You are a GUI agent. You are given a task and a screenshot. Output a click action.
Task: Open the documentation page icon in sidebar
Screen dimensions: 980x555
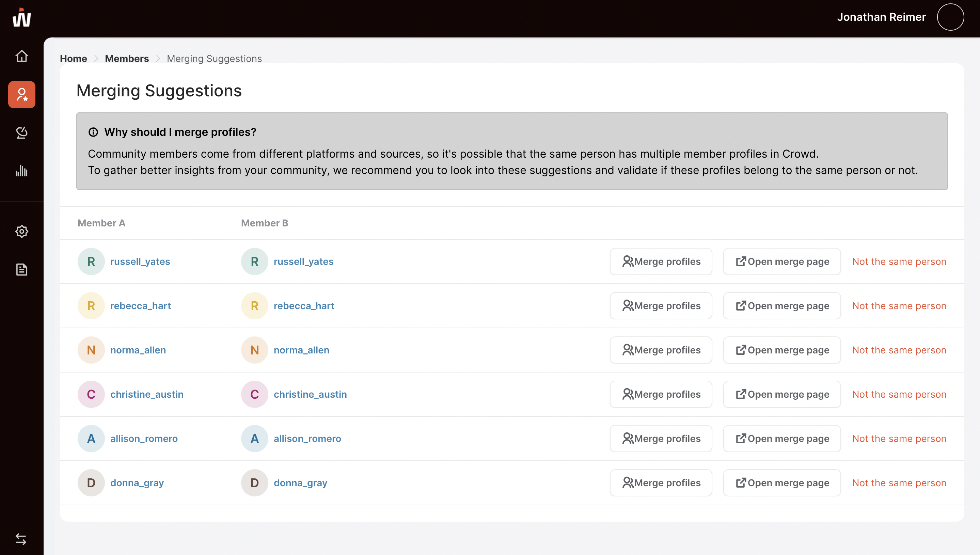point(22,269)
